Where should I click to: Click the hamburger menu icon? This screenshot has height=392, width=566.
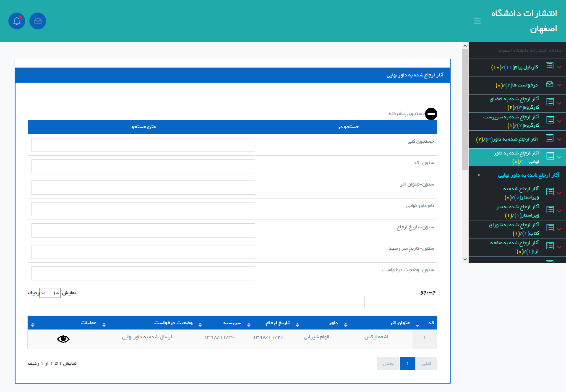477,21
